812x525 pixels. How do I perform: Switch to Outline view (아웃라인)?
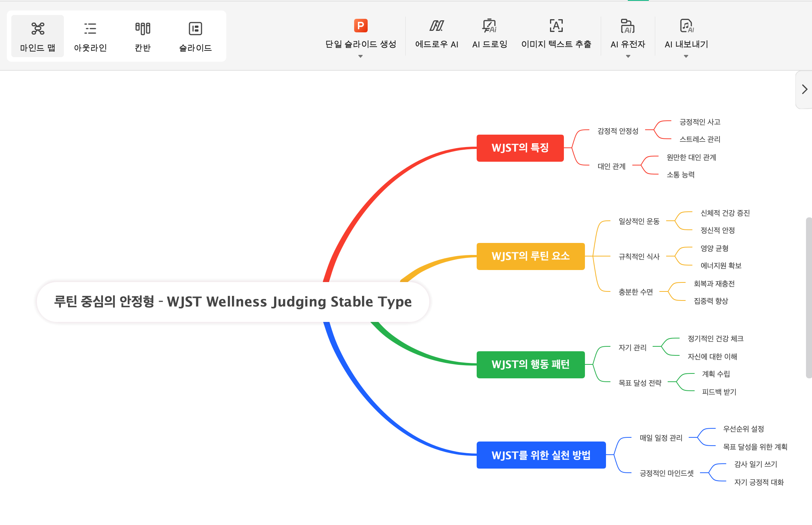[90, 36]
